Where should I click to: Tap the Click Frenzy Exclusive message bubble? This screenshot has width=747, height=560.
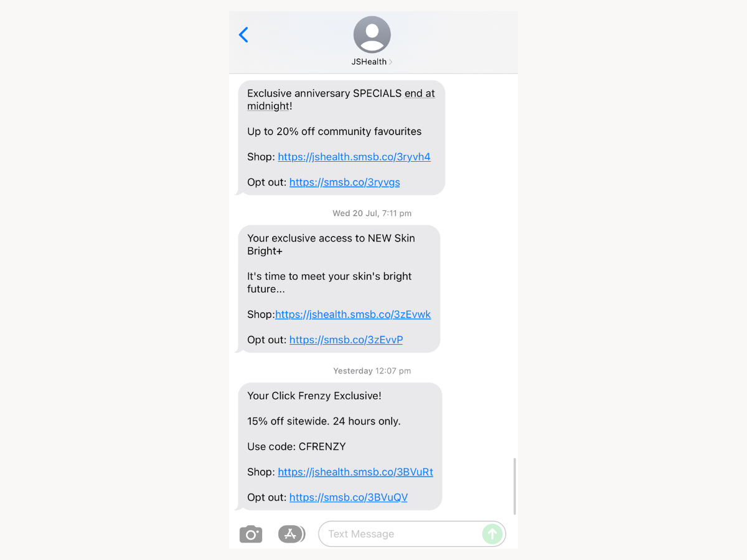point(340,446)
